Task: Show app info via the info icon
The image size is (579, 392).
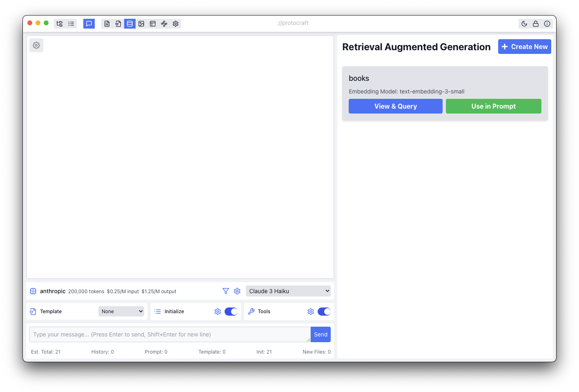Action: pos(547,24)
